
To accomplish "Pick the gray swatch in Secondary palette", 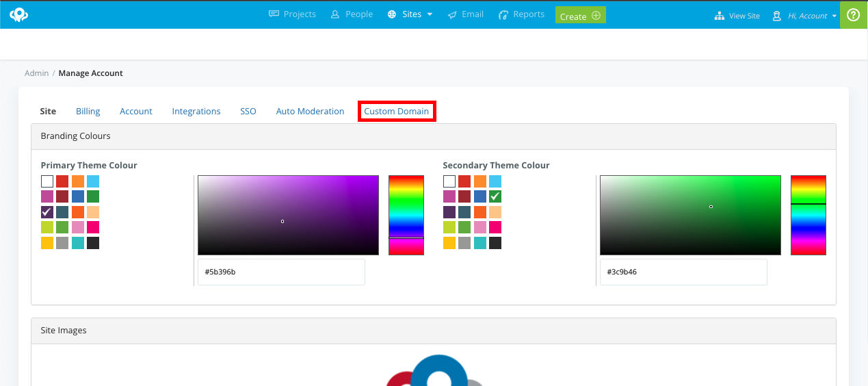I will coord(464,243).
